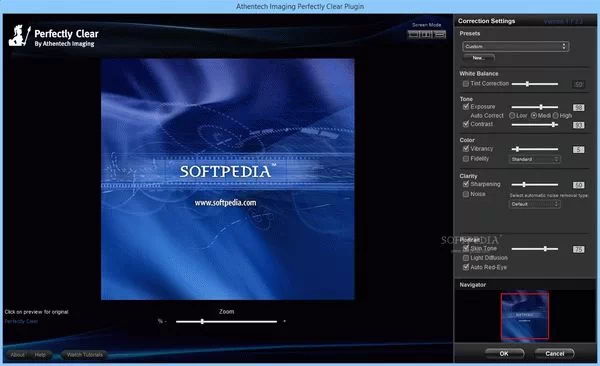This screenshot has height=366, width=600.
Task: Click Watch Tutorials button
Action: [x=85, y=355]
